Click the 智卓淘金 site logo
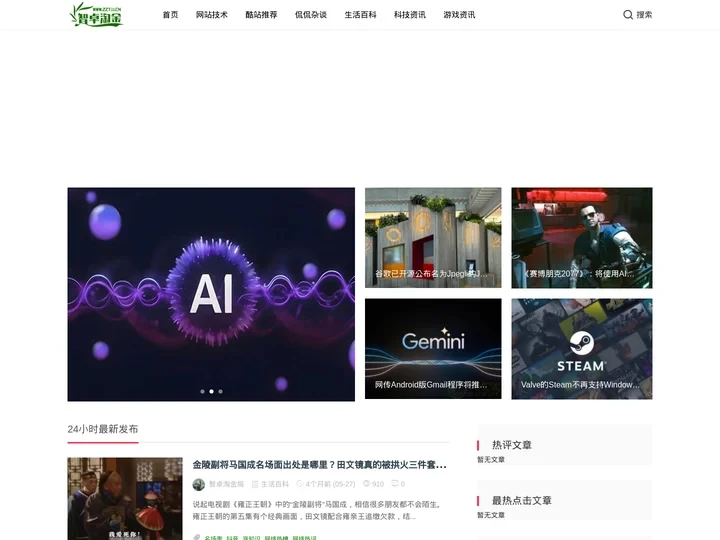The width and height of the screenshot is (720, 540). tap(96, 14)
